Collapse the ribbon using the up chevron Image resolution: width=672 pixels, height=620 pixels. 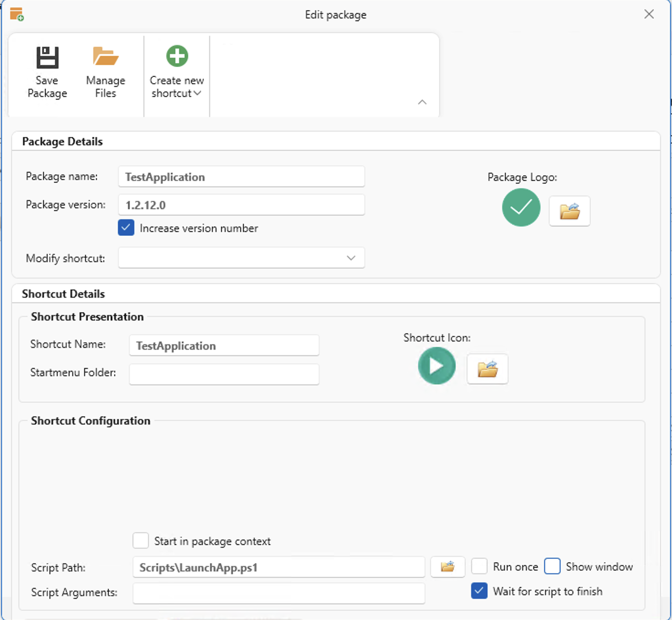pyautogui.click(x=422, y=102)
